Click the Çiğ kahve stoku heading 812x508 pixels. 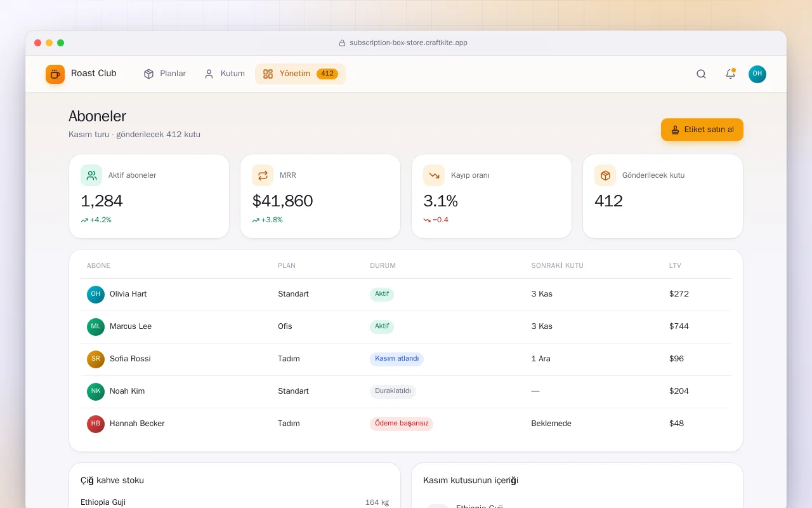tap(112, 481)
